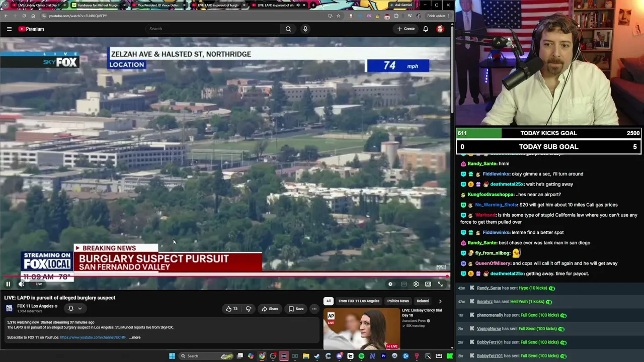Bookmark this page with the star icon
Viewport: 644px width, 362px height.
[338, 16]
